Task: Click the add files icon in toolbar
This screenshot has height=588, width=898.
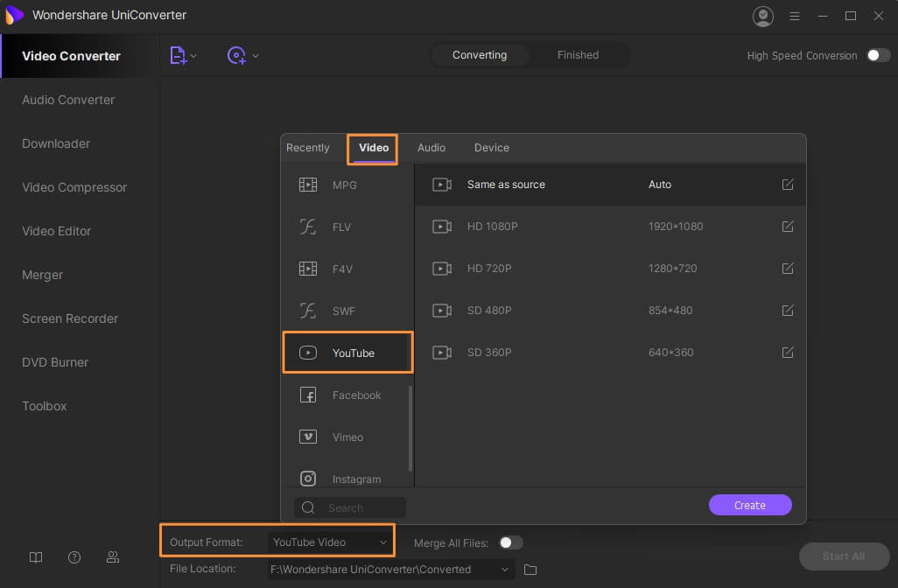Action: click(x=178, y=55)
